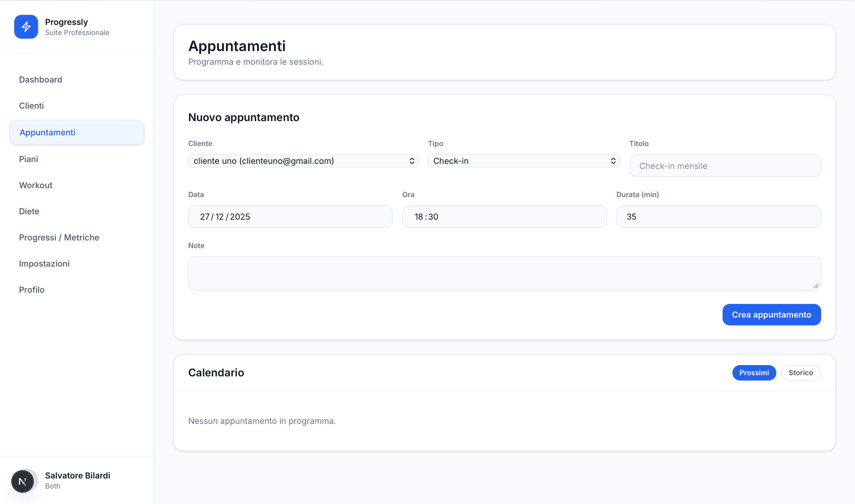This screenshot has width=855, height=504.
Task: Open the Diete section
Action: tap(29, 211)
